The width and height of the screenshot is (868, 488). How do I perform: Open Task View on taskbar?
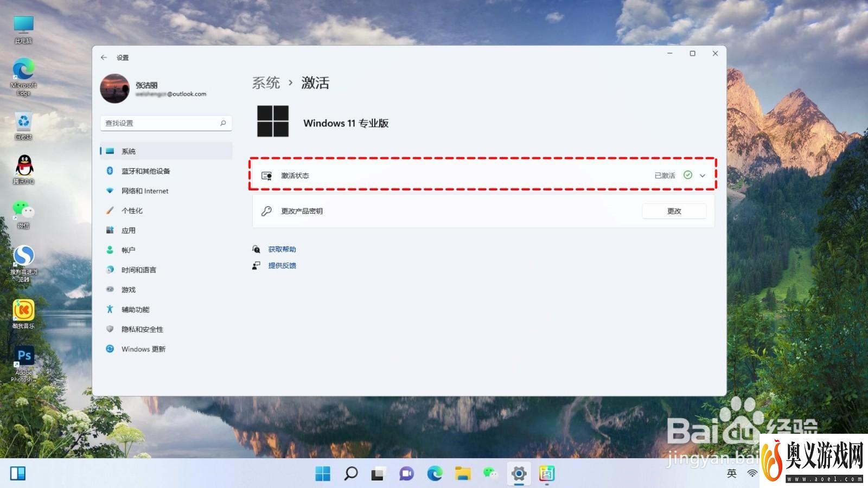tap(379, 473)
